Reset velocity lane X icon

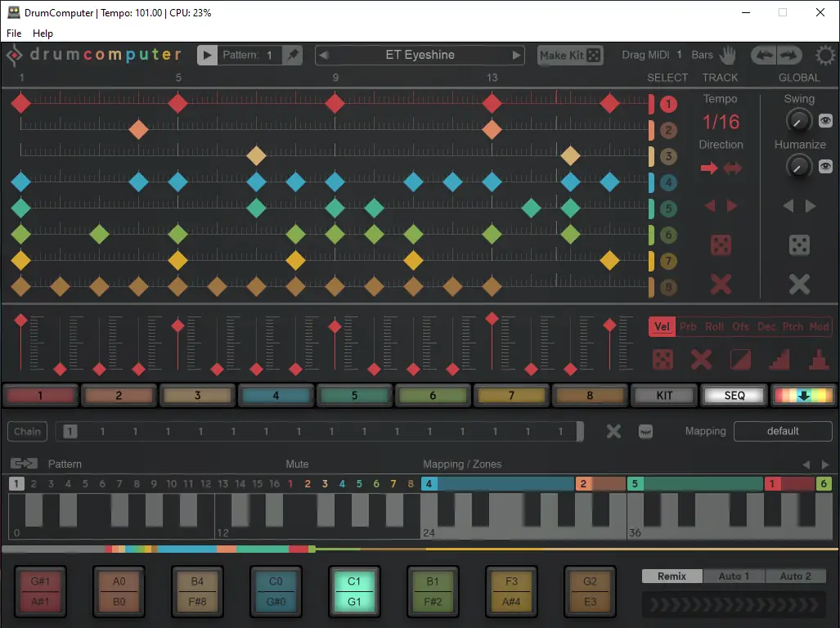pos(701,360)
